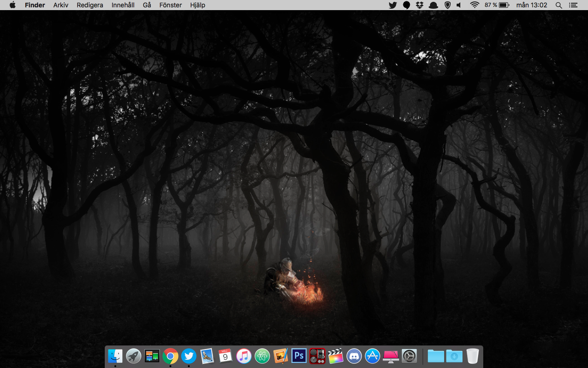Click the black speech bubble menu bar icon

(x=407, y=5)
